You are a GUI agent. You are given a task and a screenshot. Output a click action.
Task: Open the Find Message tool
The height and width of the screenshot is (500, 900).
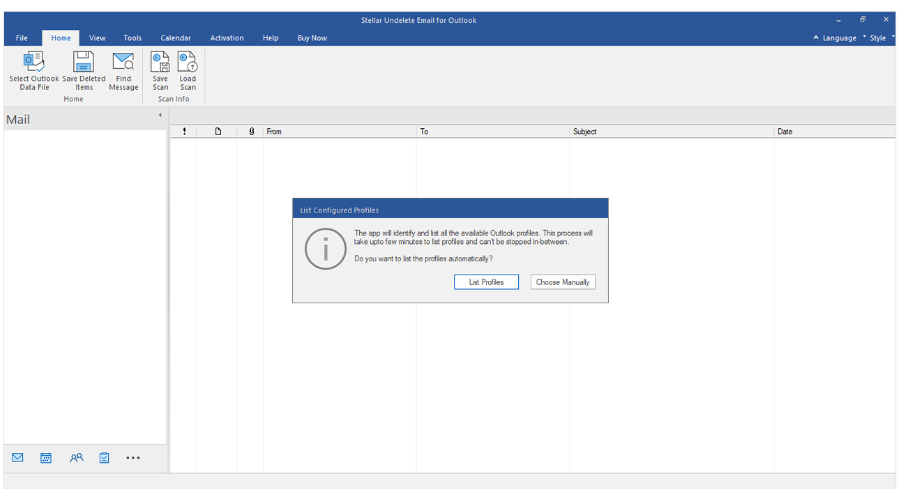click(x=123, y=71)
